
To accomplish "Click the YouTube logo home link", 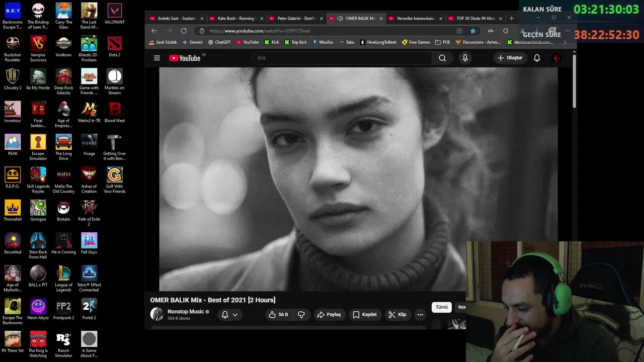I will pos(185,58).
